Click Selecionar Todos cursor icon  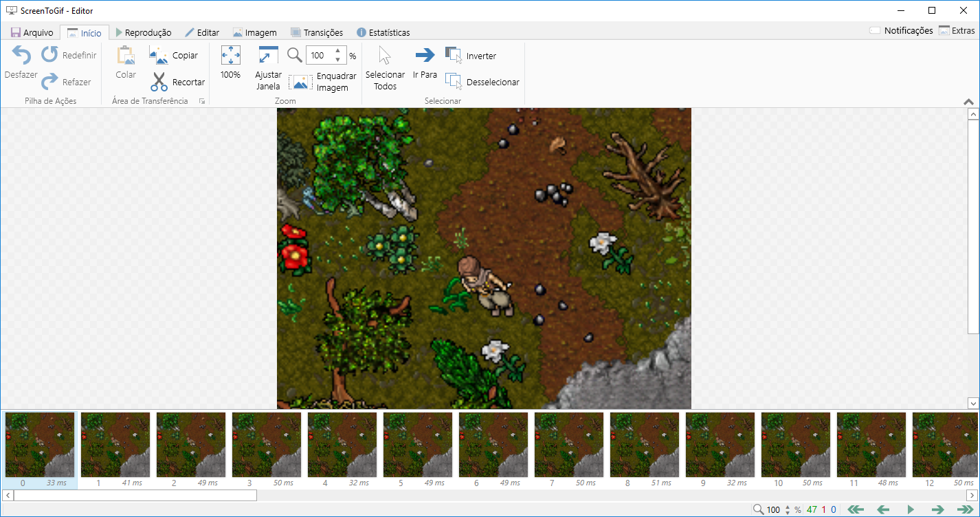click(385, 56)
